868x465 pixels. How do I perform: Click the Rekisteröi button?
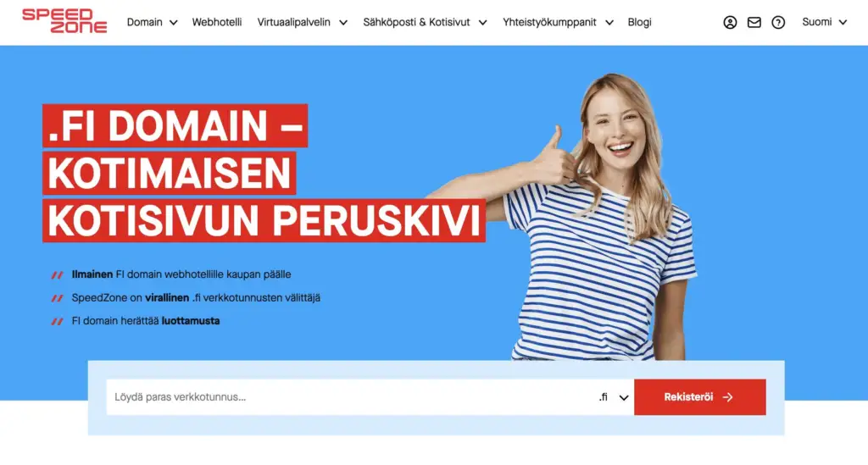click(x=699, y=397)
